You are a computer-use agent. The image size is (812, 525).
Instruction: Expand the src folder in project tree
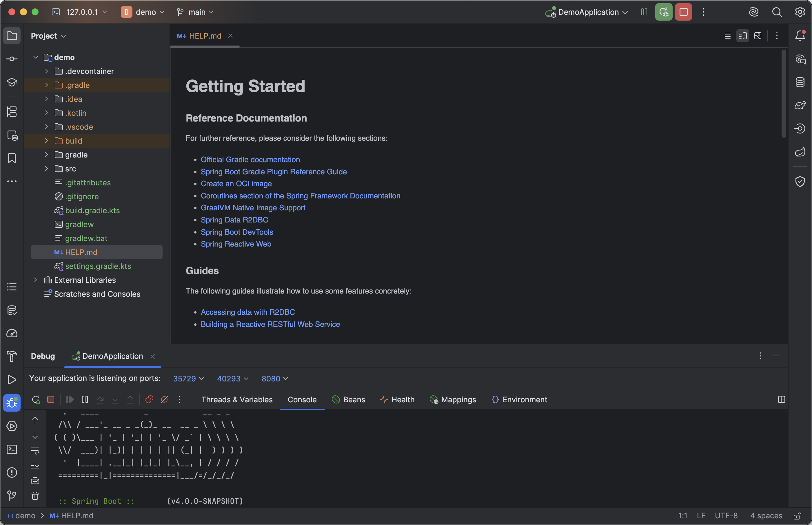coord(47,169)
